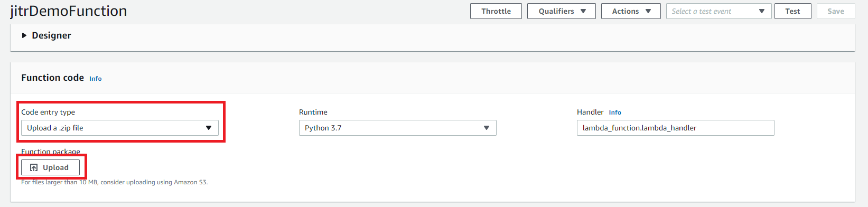This screenshot has height=207, width=868.
Task: Click the upload arrow icon in Upload button
Action: pos(34,167)
